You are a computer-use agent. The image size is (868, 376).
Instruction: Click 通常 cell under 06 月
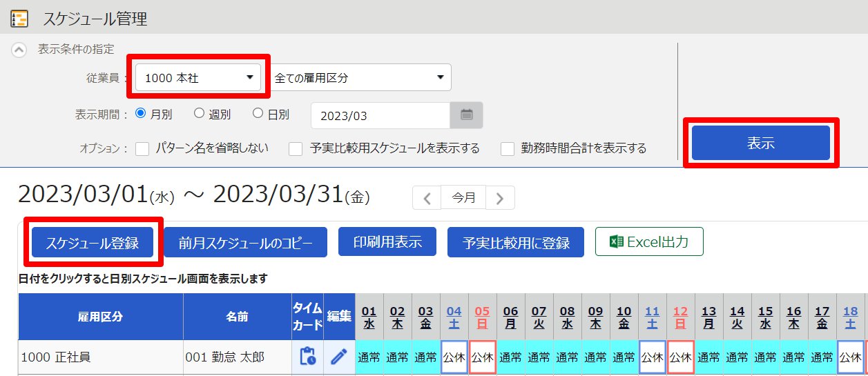pos(511,357)
